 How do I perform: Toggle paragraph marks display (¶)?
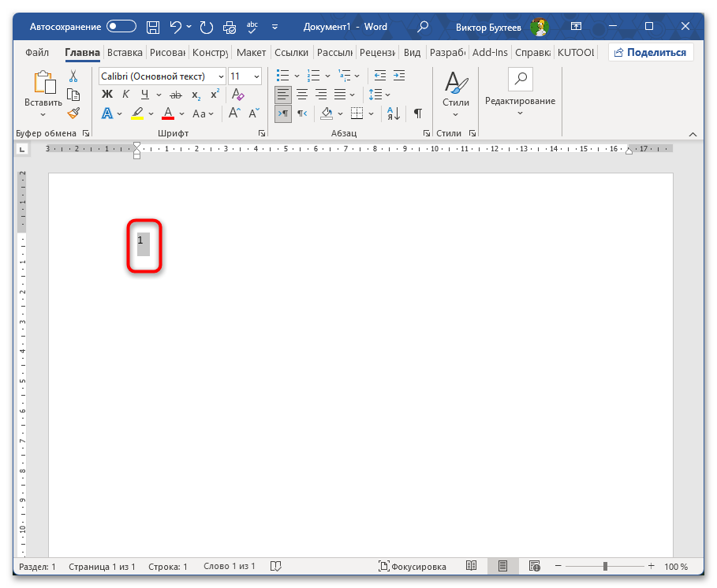pos(417,114)
